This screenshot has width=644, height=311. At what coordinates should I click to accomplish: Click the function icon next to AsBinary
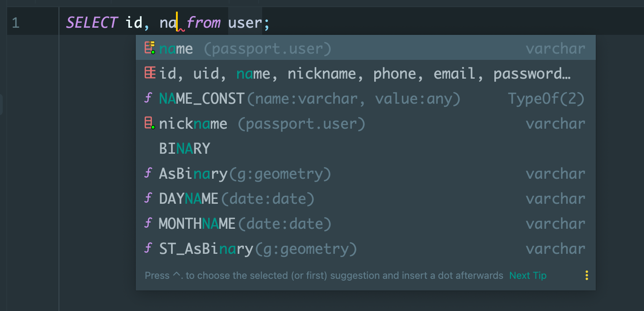pos(149,173)
